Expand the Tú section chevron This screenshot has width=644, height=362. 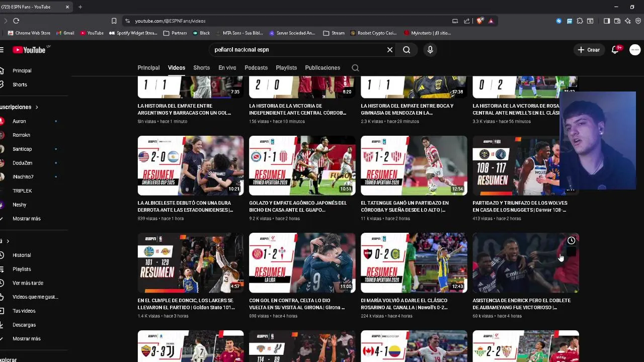point(8,241)
